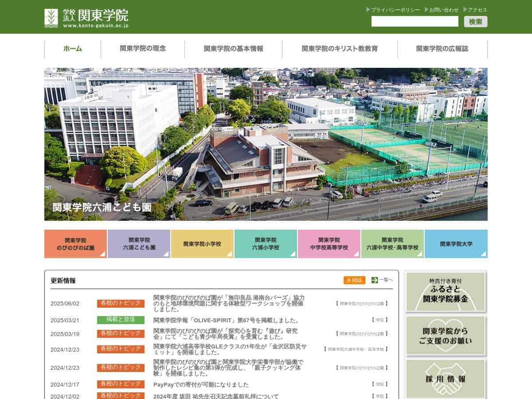Click 関東学院六浦中学校・高等学校 source label in news
The image size is (532, 399).
[x=356, y=349]
